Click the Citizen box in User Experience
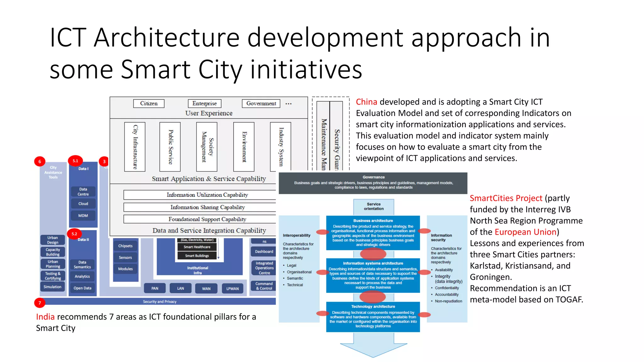The image size is (644, 362). click(149, 103)
